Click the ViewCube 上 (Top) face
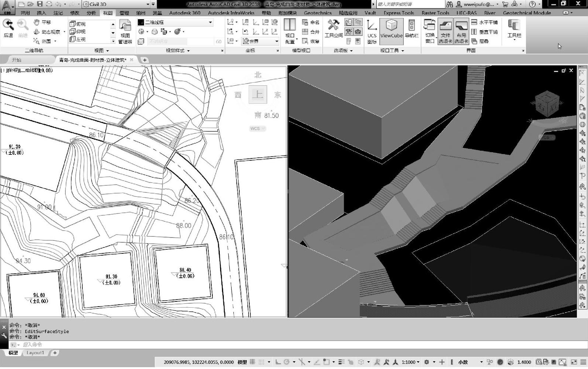 click(257, 95)
